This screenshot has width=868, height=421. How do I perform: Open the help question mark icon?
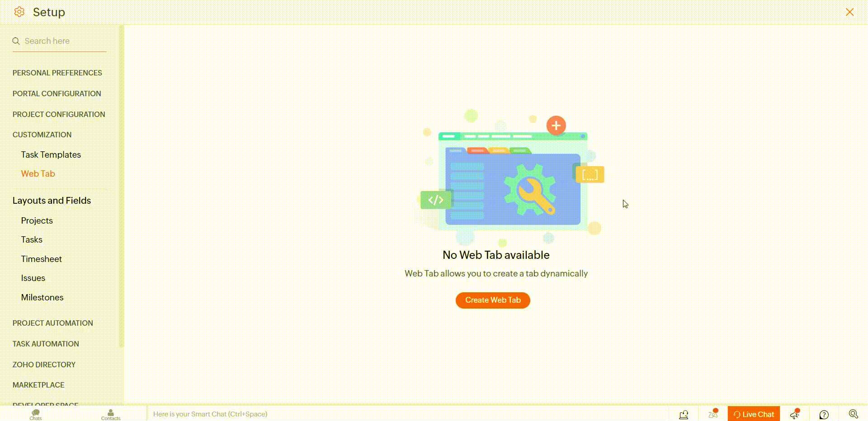[824, 414]
